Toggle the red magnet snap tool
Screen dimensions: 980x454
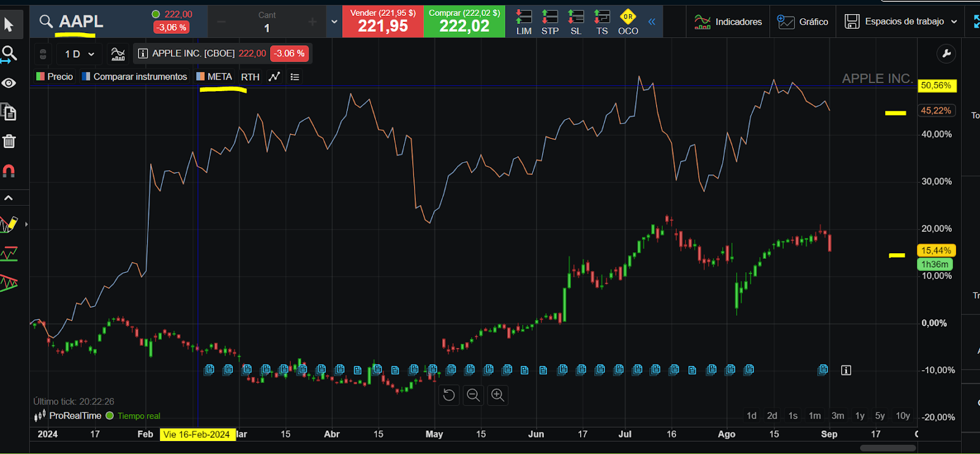tap(9, 171)
